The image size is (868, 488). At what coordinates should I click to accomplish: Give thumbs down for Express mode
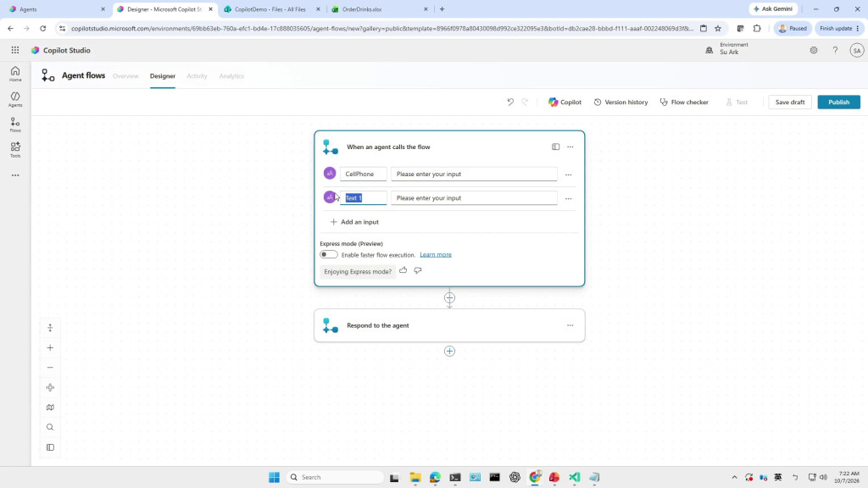(x=418, y=270)
